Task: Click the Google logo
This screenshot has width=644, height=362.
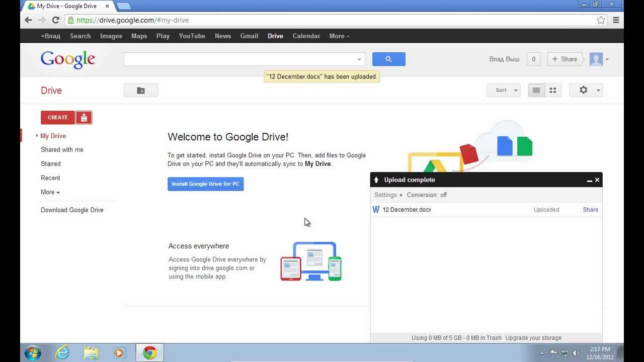Action: point(68,59)
